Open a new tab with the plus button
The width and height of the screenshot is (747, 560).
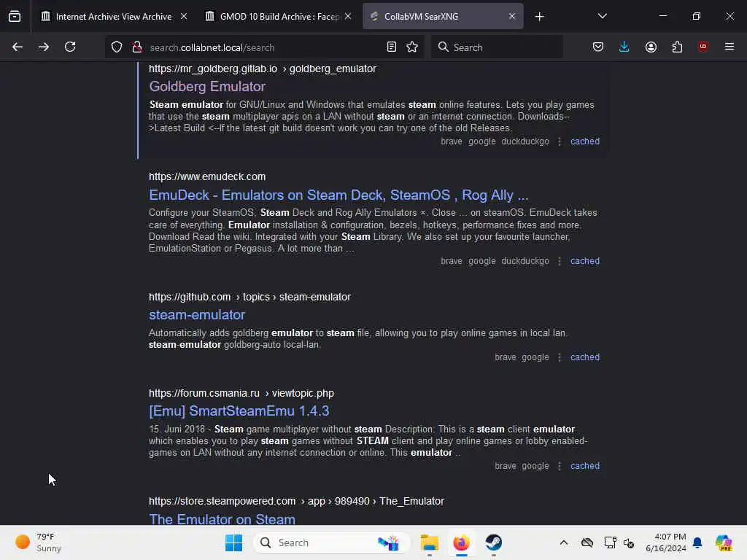coord(539,17)
